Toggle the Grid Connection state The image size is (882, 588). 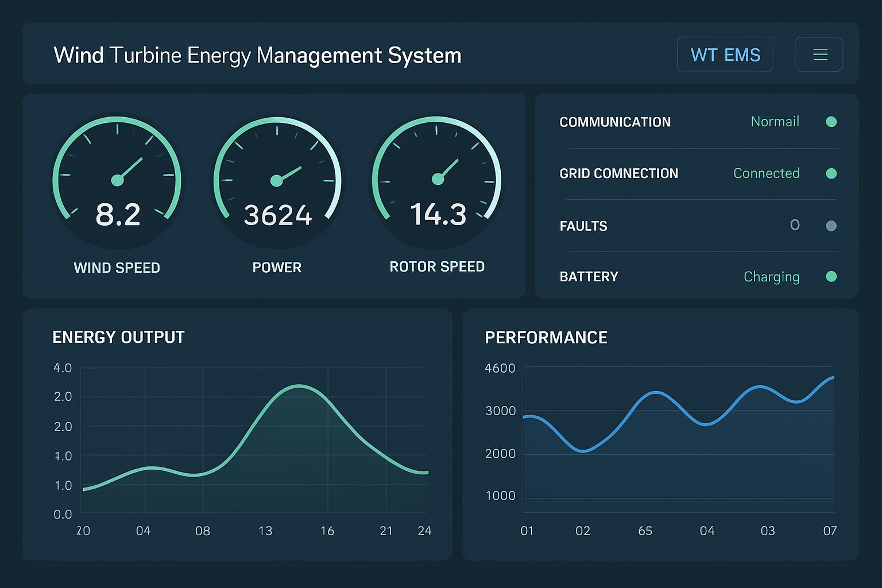click(x=766, y=173)
